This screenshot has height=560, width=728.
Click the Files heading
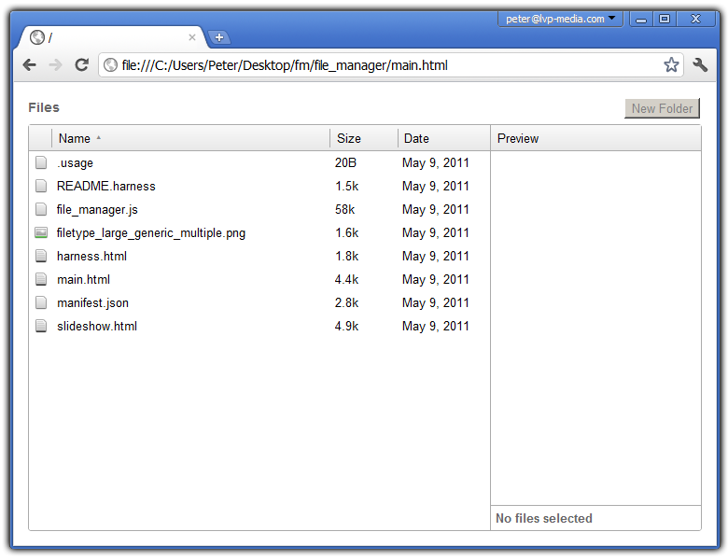44,107
